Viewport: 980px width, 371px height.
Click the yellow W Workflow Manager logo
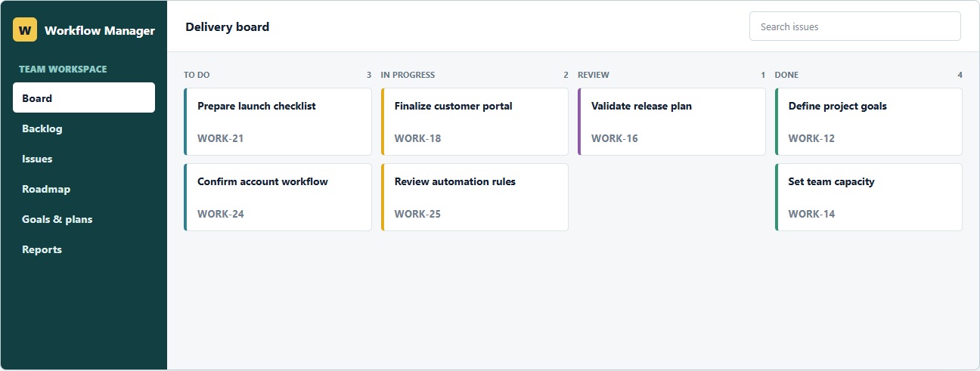25,29
